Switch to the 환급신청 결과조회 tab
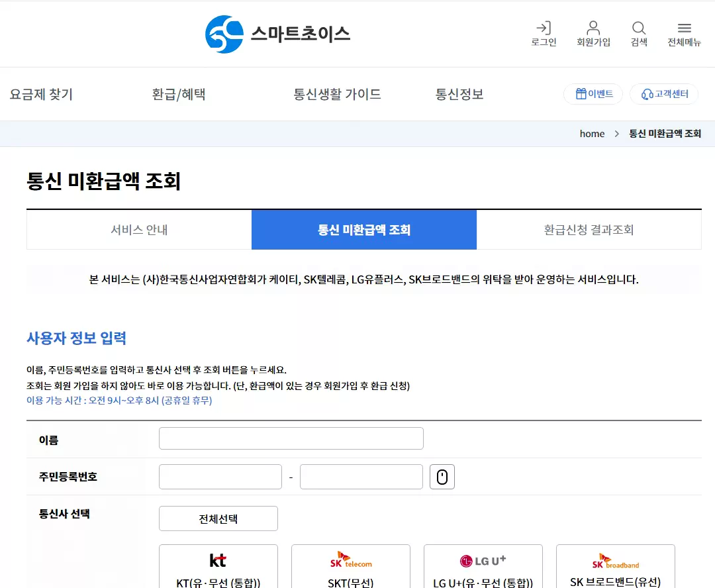The width and height of the screenshot is (715, 588). coord(589,229)
